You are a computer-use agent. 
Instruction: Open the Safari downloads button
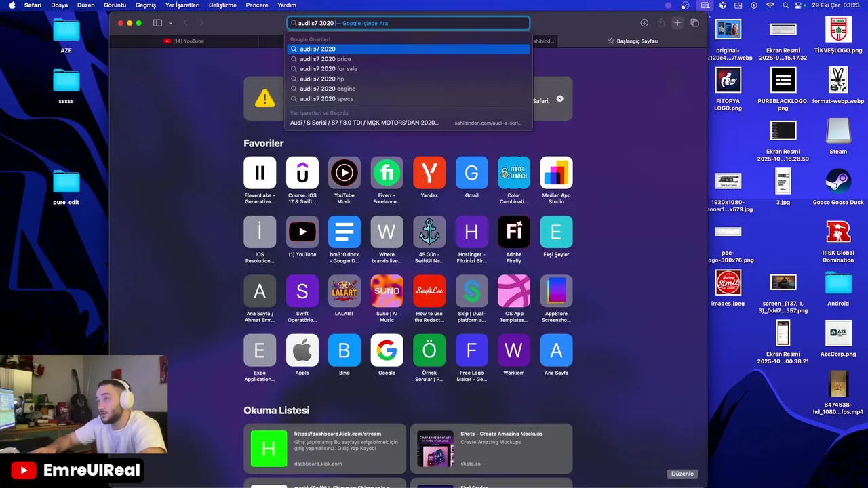pyautogui.click(x=644, y=23)
